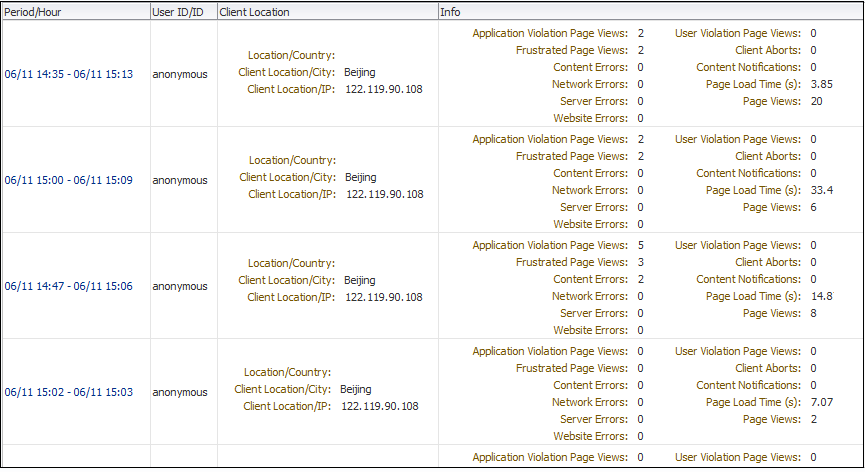Image resolution: width=865 pixels, height=472 pixels.
Task: Open session link 06/11 15:02 - 06/11 15:03
Action: [x=69, y=392]
